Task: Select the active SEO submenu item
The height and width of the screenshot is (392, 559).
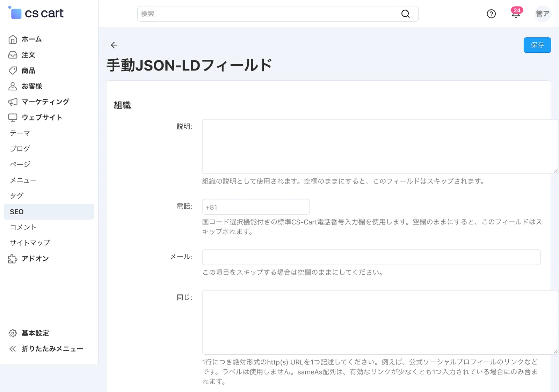Action: [49, 212]
